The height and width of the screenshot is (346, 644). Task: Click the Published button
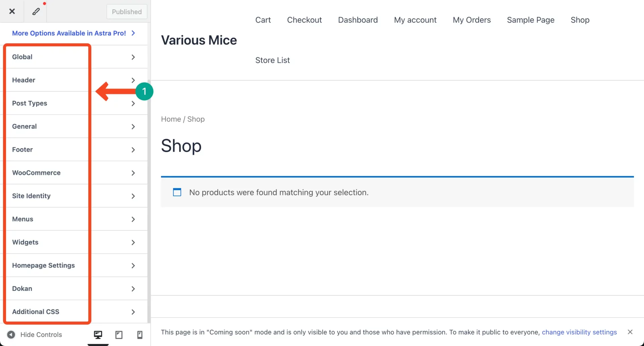click(127, 12)
